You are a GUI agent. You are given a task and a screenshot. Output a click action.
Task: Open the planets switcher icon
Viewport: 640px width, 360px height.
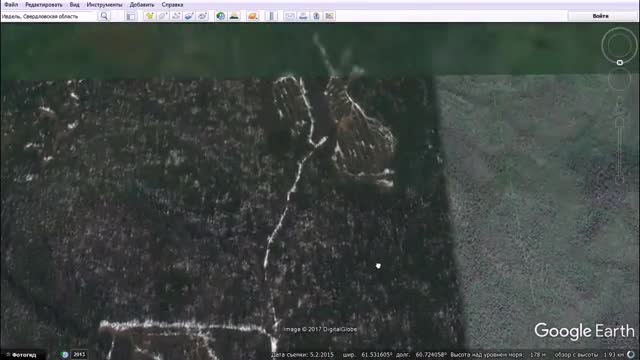[x=253, y=16]
